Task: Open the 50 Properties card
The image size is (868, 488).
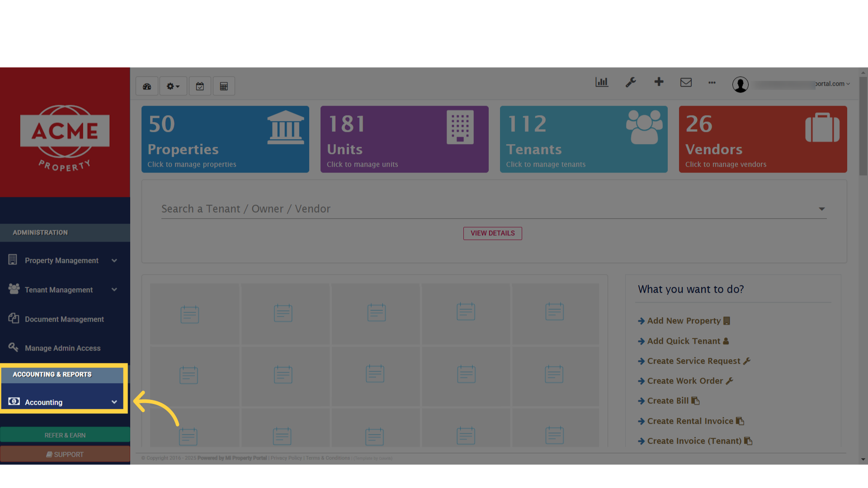Action: (225, 139)
